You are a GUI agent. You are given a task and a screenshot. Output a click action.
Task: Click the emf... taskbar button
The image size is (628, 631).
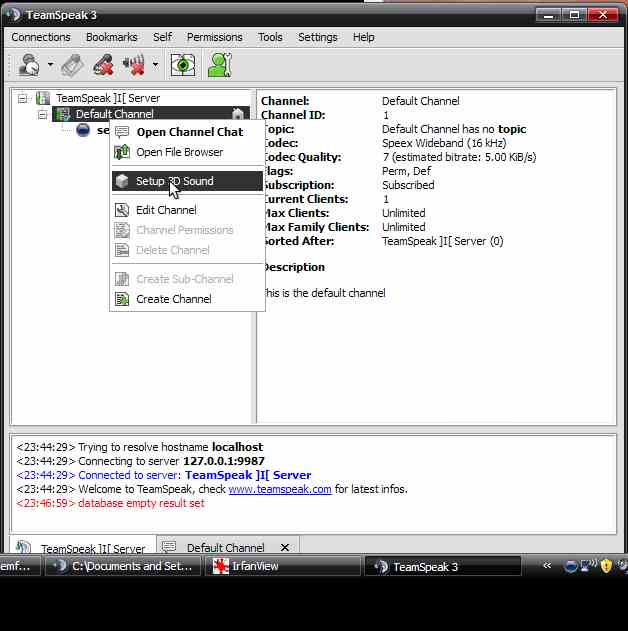coord(20,566)
